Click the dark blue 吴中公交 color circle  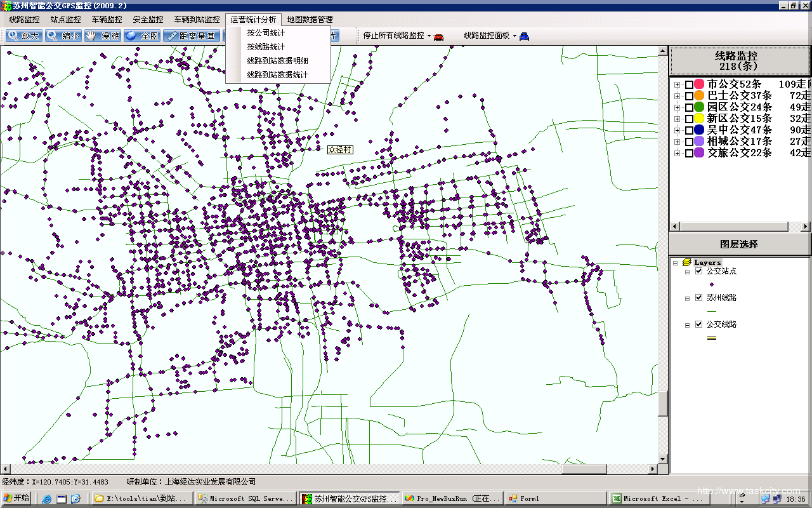tap(699, 130)
